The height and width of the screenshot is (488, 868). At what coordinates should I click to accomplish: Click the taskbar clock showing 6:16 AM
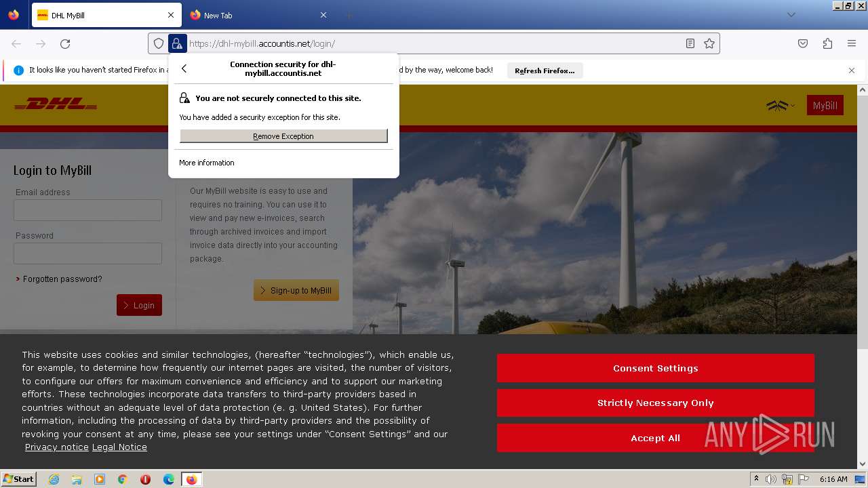click(x=833, y=479)
